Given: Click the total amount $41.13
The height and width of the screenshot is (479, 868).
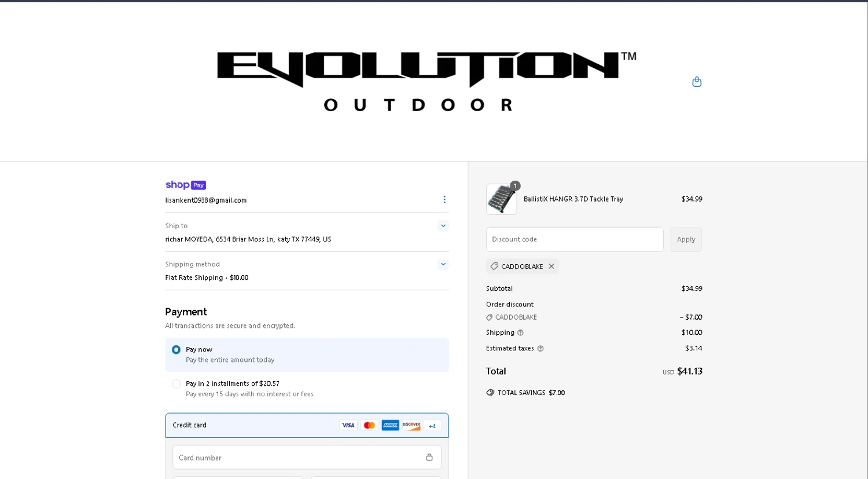Looking at the screenshot, I should (x=690, y=371).
